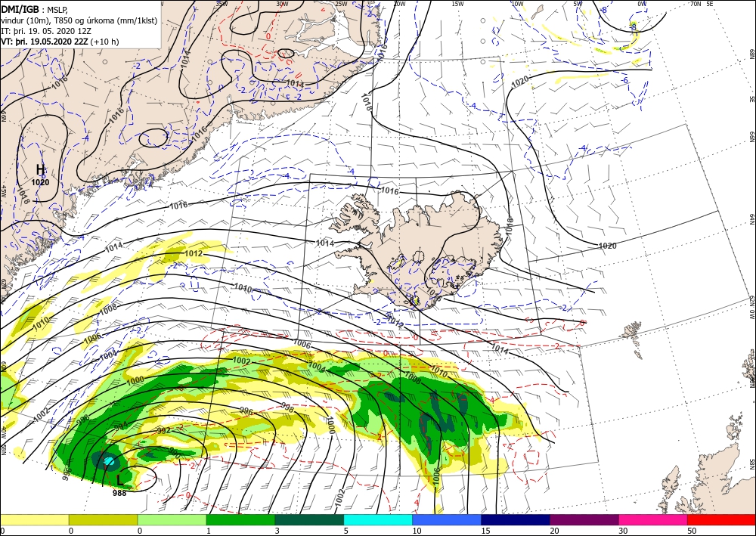The image size is (756, 536).
Task: Click the 990 isobar label
Action: click(x=174, y=452)
